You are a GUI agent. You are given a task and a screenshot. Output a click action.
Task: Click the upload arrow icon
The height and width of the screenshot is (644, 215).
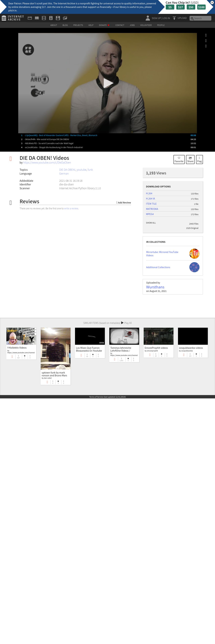click(174, 18)
